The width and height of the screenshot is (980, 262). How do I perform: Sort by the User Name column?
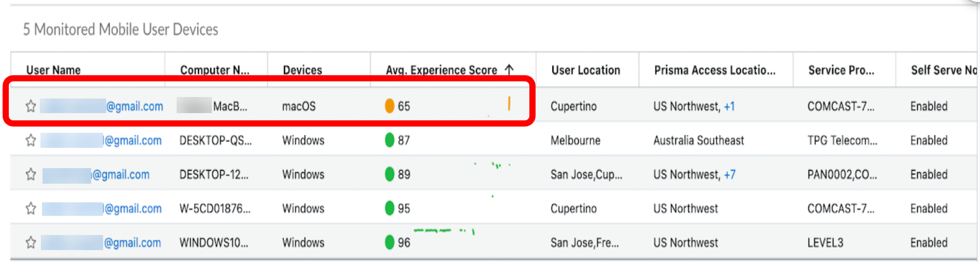point(53,70)
